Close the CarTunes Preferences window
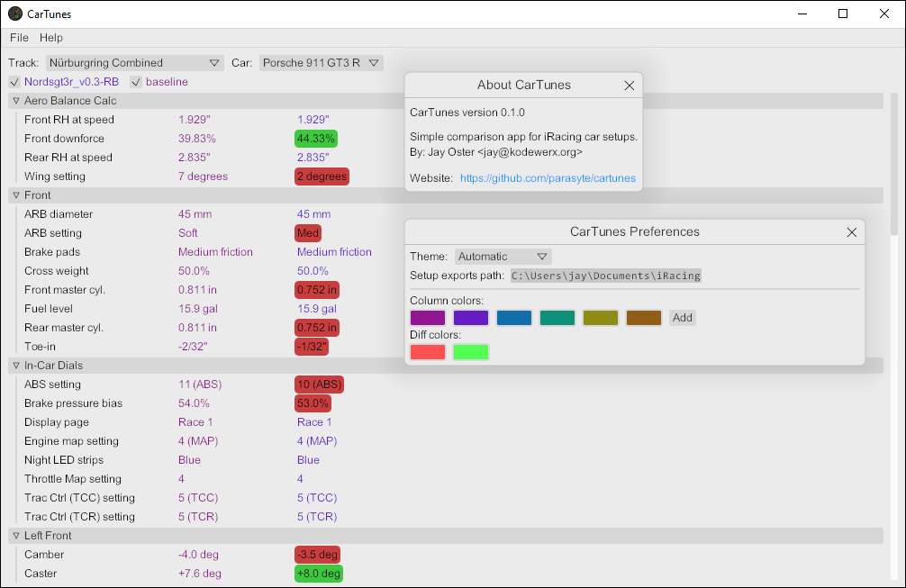Viewport: 906px width, 588px height. click(x=852, y=232)
